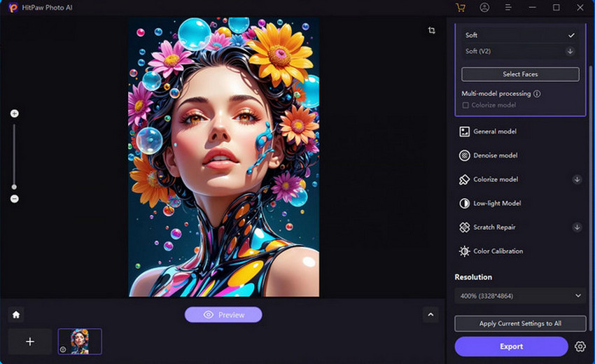Maximize the HitPaw window
The image size is (595, 364).
tap(556, 8)
